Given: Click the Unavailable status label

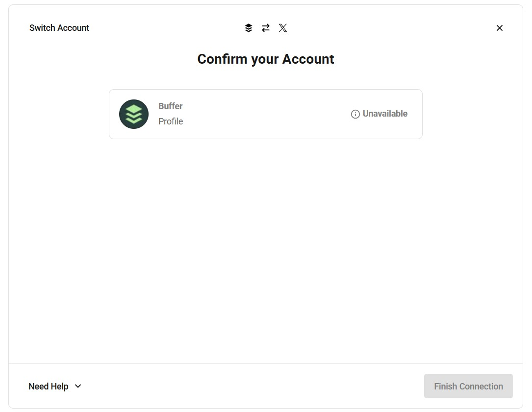Looking at the screenshot, I should 385,114.
